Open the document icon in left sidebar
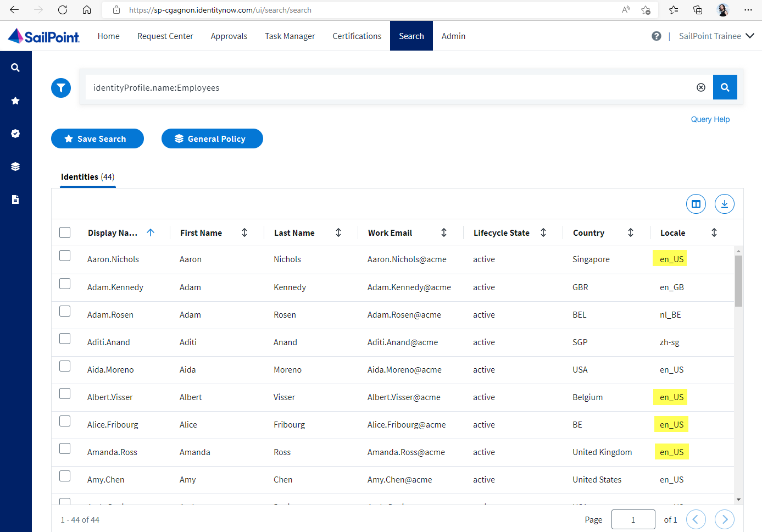The width and height of the screenshot is (762, 532). point(15,199)
